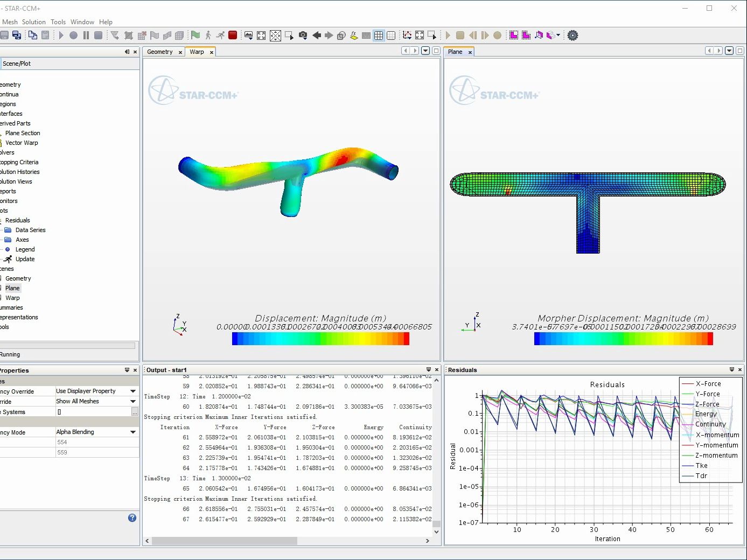
Task: Click the macro Play triangle icon
Action: [x=61, y=35]
